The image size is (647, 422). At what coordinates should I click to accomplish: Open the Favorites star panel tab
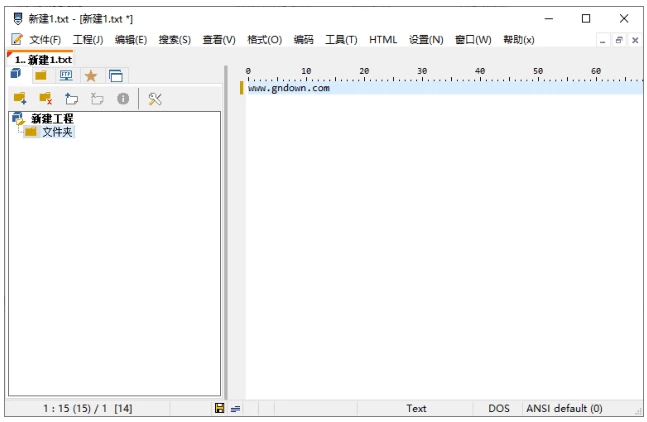[91, 75]
